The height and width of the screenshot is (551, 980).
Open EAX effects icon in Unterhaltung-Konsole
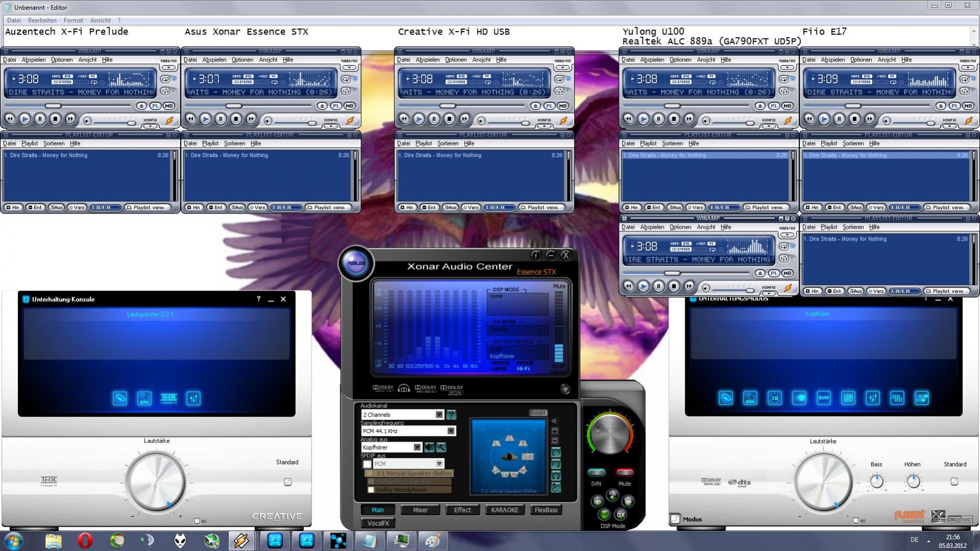[x=145, y=398]
